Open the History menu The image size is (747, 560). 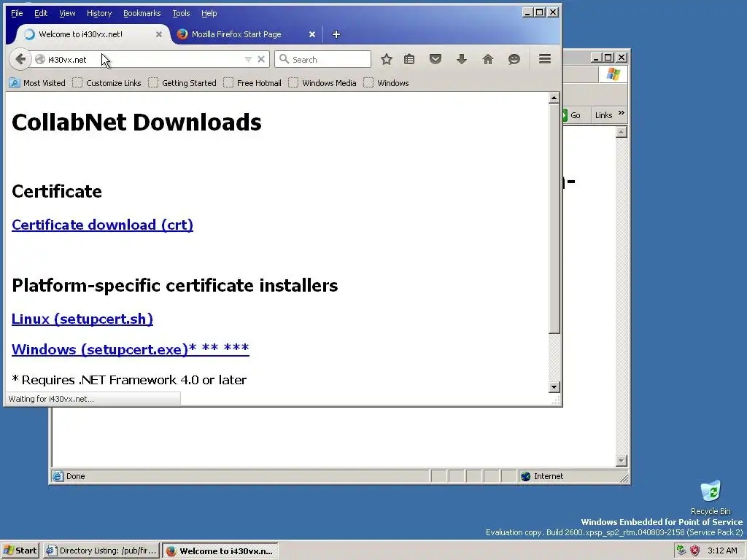[x=99, y=13]
